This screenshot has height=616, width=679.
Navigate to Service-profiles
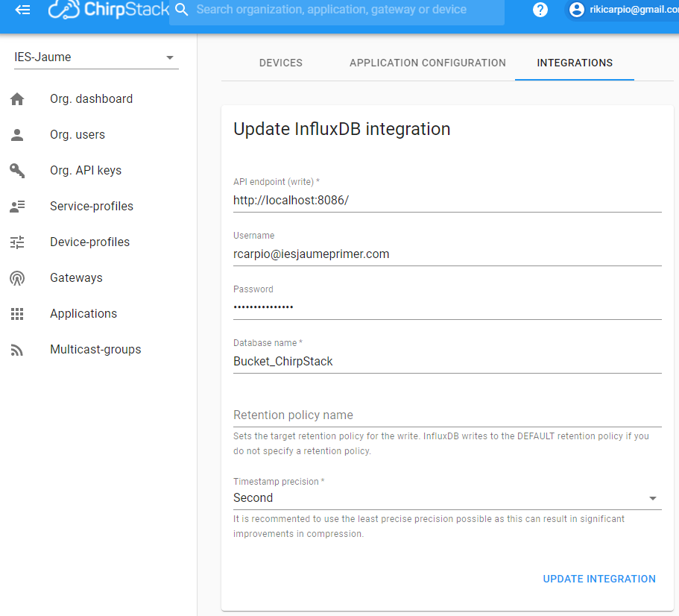tap(92, 206)
